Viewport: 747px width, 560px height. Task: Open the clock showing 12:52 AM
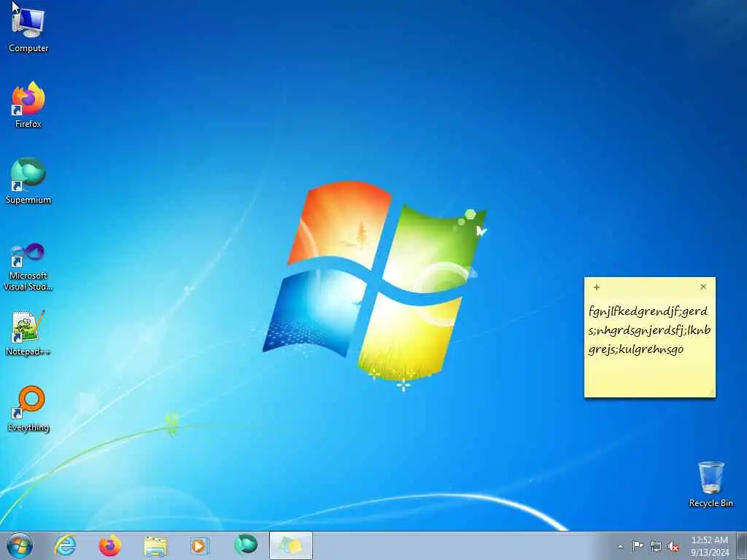coord(709,545)
